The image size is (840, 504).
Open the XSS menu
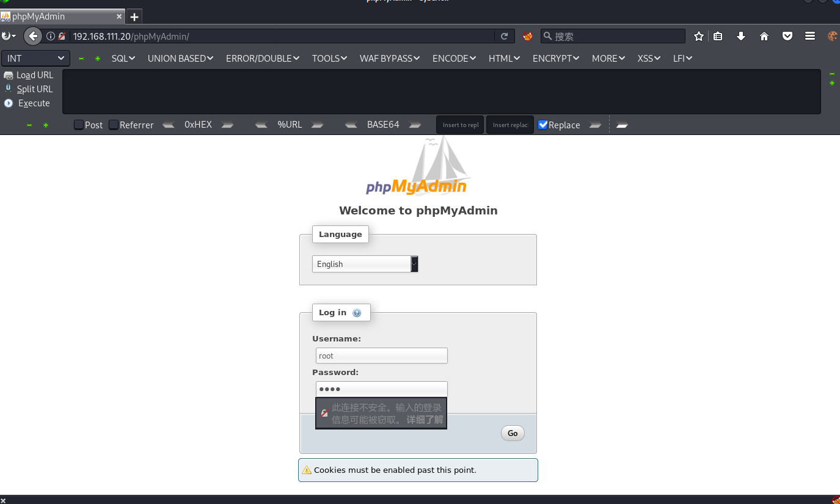click(649, 58)
